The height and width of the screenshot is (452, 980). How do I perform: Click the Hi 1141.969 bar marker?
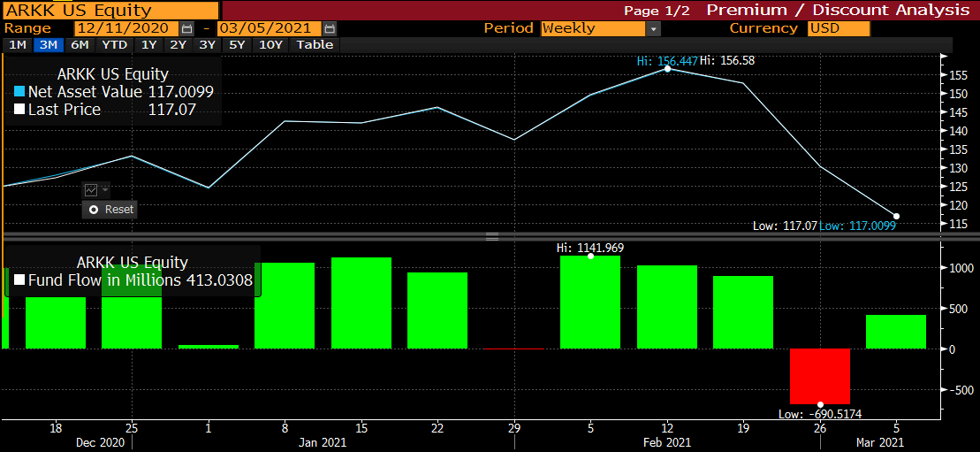(x=590, y=256)
